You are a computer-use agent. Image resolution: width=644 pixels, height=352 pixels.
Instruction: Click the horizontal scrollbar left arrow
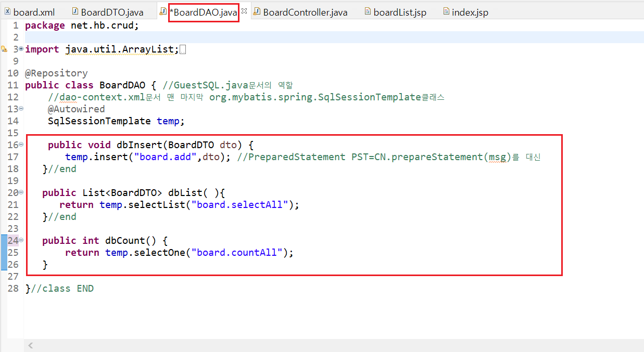click(x=31, y=345)
